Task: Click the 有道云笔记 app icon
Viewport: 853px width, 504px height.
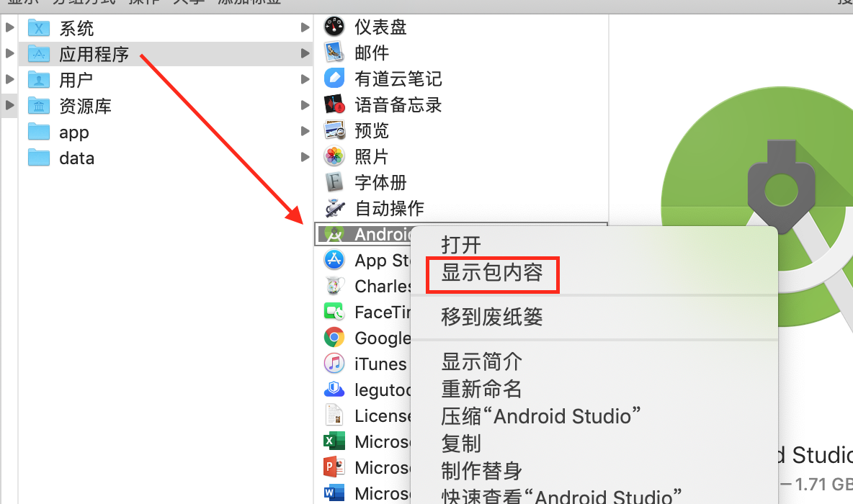Action: [x=334, y=78]
